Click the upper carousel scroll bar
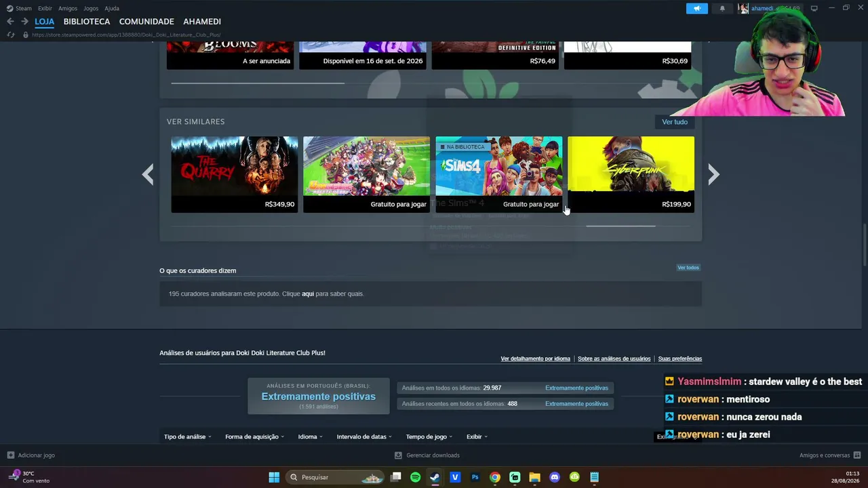This screenshot has width=868, height=488. click(x=258, y=83)
